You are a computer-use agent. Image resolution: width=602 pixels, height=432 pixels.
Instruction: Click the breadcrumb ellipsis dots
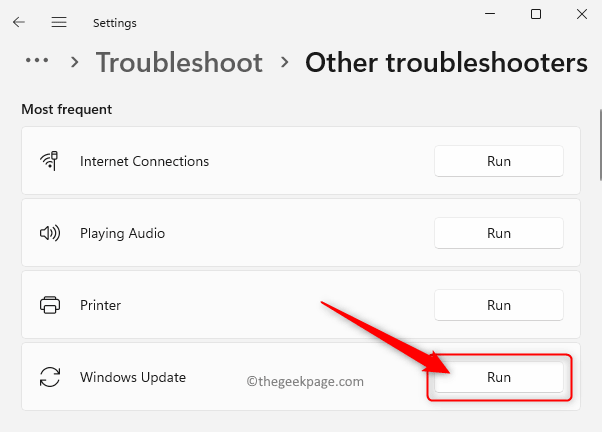pos(37,60)
